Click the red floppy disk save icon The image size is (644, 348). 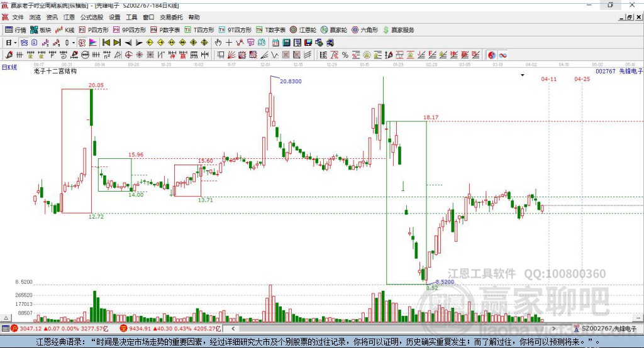308,43
